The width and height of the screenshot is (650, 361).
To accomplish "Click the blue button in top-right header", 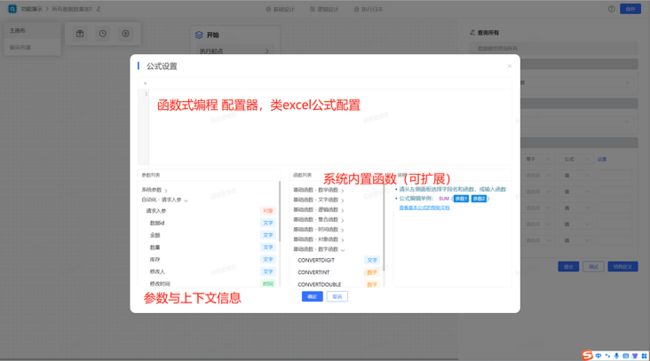I will point(630,9).
